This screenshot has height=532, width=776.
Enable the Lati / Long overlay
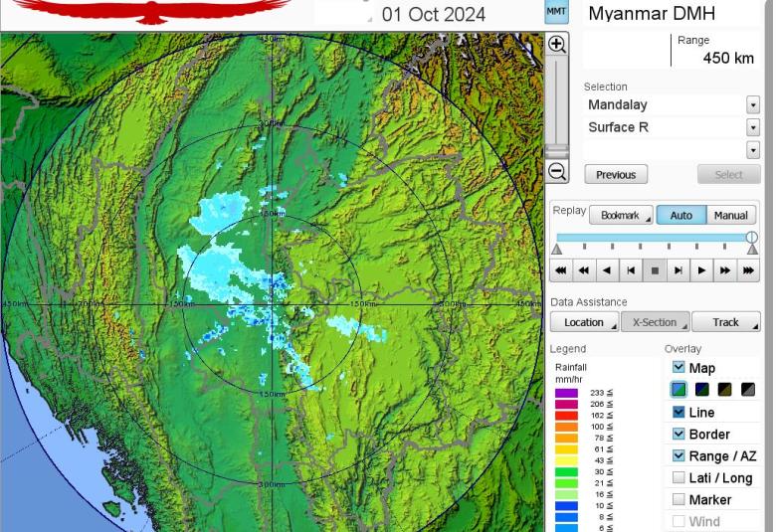click(679, 478)
